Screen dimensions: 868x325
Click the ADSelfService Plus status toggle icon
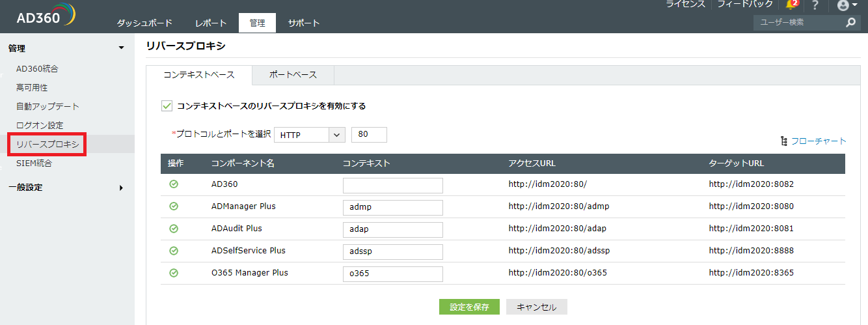tap(174, 251)
